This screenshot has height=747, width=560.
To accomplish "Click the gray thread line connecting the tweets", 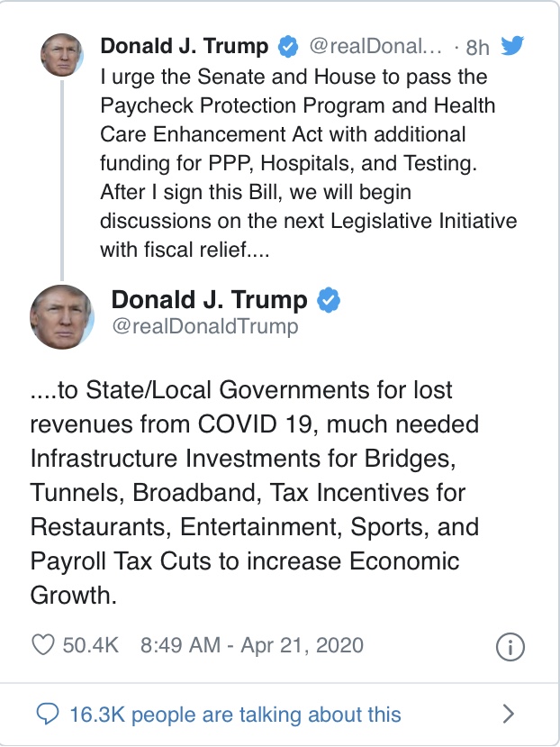I will (62, 178).
